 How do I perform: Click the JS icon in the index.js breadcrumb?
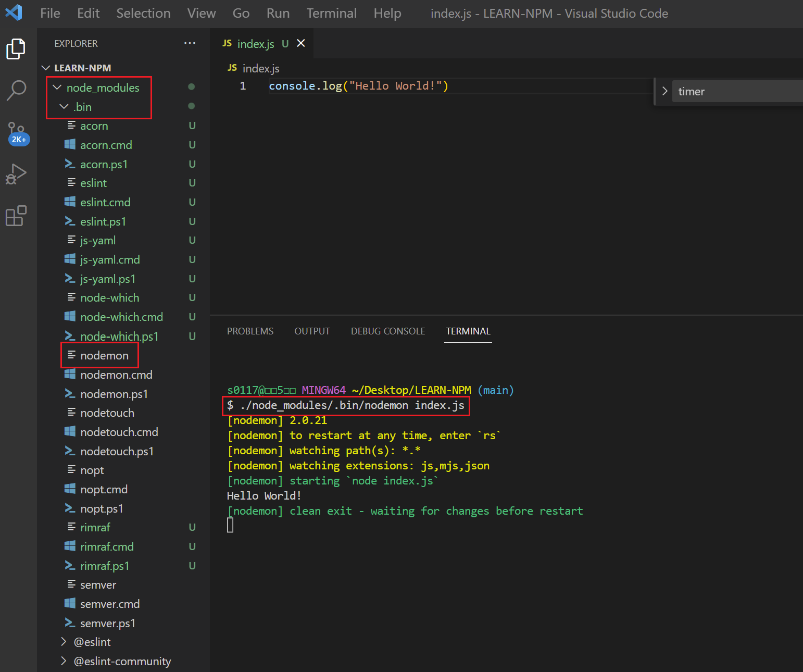(x=232, y=68)
